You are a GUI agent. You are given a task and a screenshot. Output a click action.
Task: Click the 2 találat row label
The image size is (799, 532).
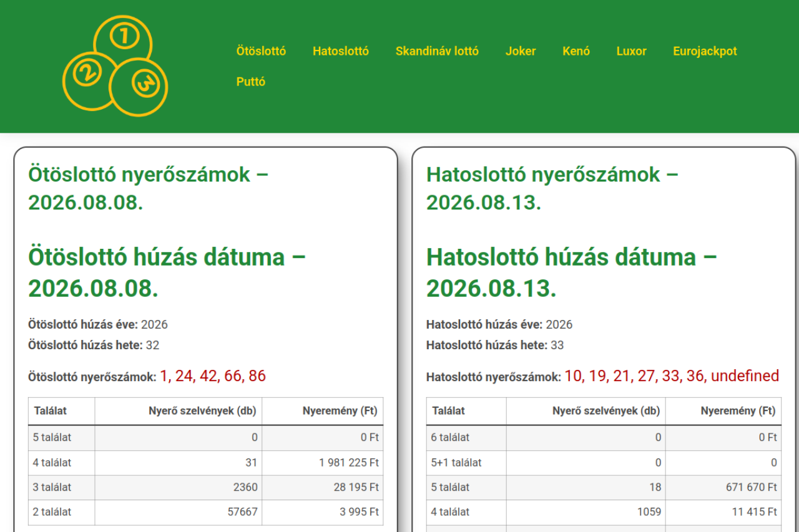coord(62,512)
